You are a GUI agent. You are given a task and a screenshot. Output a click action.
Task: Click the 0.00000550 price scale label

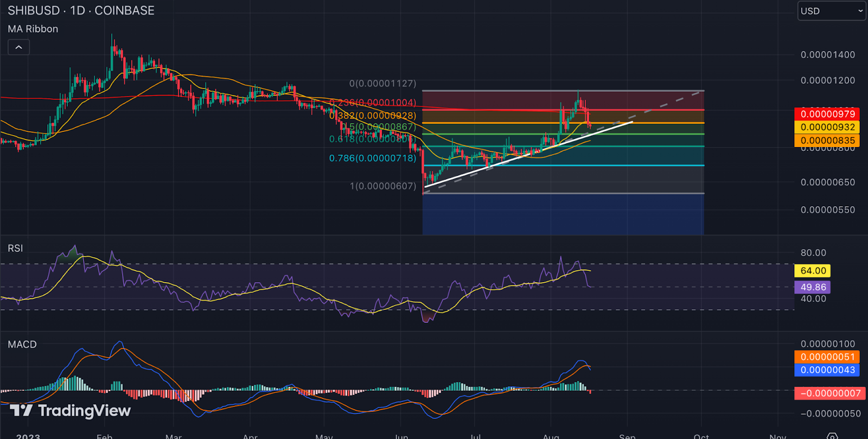[x=828, y=210]
